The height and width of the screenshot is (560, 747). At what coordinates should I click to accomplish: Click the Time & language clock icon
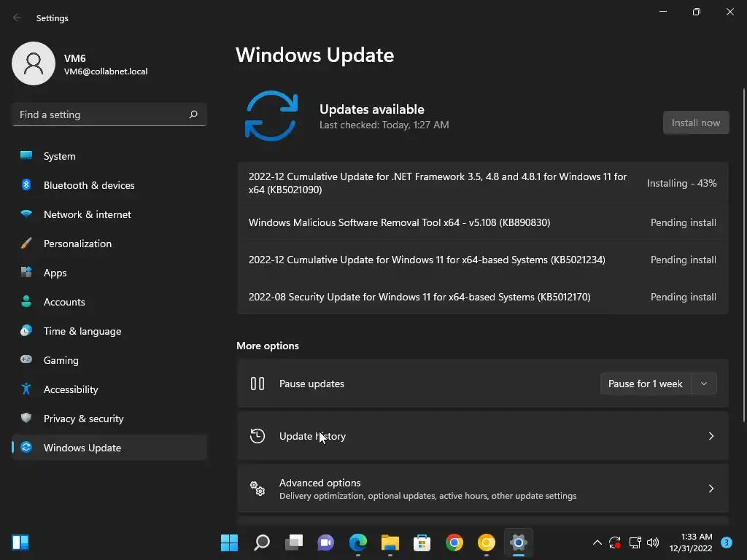click(26, 330)
